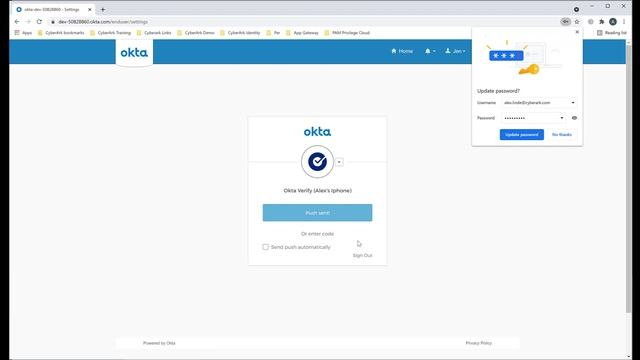The height and width of the screenshot is (360, 640).
Task: Open the App Gateway bookmarks folder
Action: [302, 33]
